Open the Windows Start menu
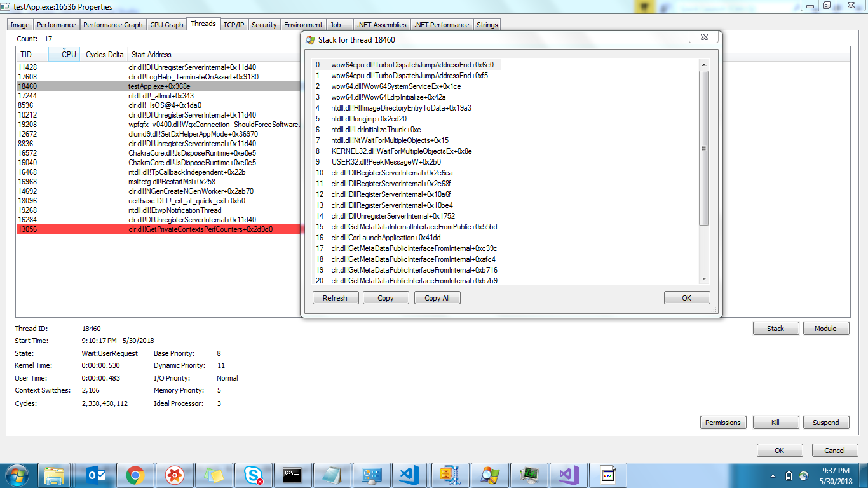 pos(16,475)
